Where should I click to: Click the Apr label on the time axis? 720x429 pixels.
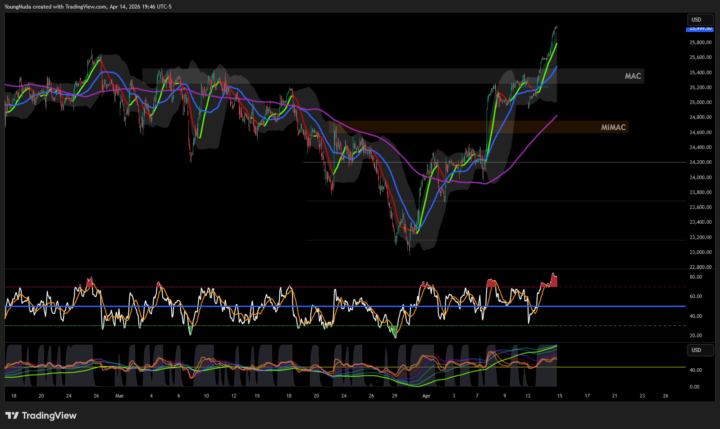tap(426, 395)
